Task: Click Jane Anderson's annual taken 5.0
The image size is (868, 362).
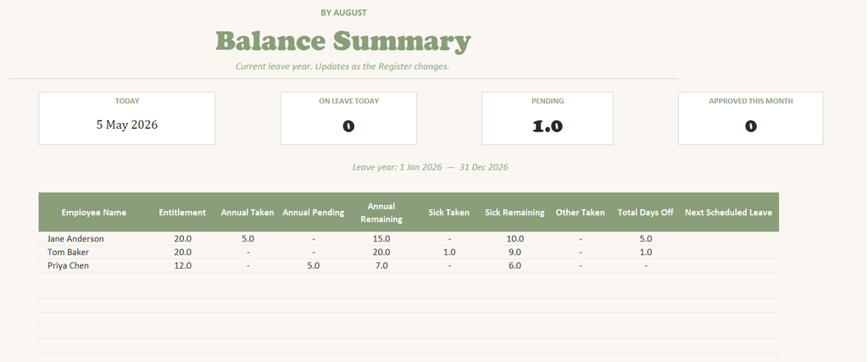Action: (x=248, y=239)
